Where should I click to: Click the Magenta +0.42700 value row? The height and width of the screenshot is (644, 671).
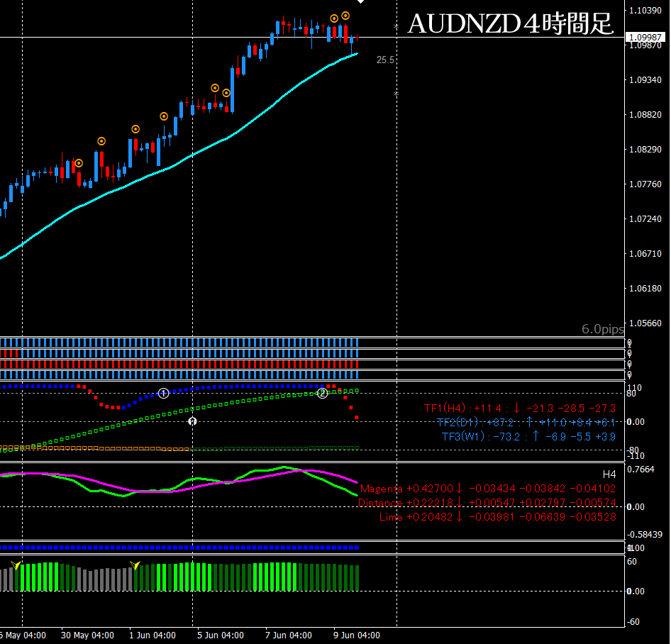[488, 488]
